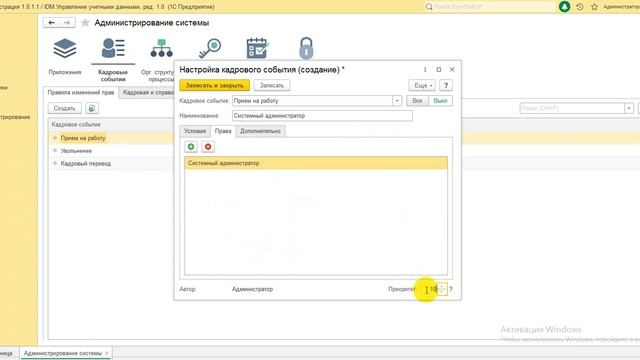Click the green notifications bell icon

click(564, 7)
